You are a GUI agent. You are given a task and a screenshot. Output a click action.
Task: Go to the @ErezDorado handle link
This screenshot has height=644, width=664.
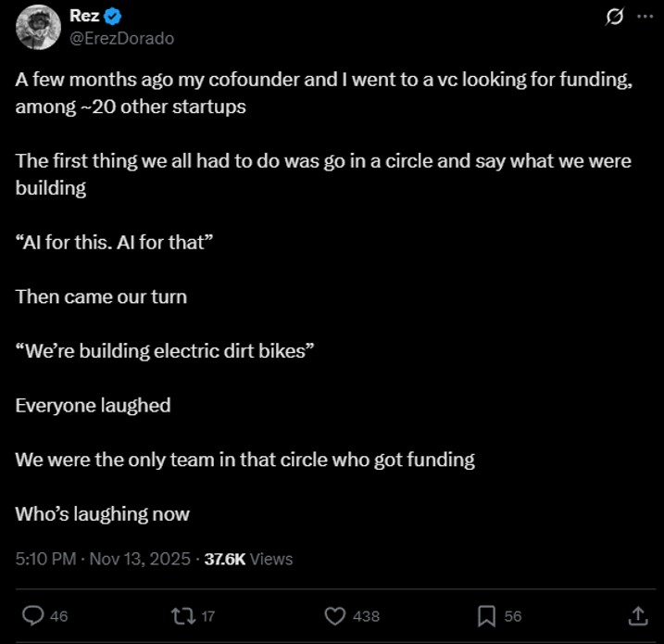tap(121, 38)
